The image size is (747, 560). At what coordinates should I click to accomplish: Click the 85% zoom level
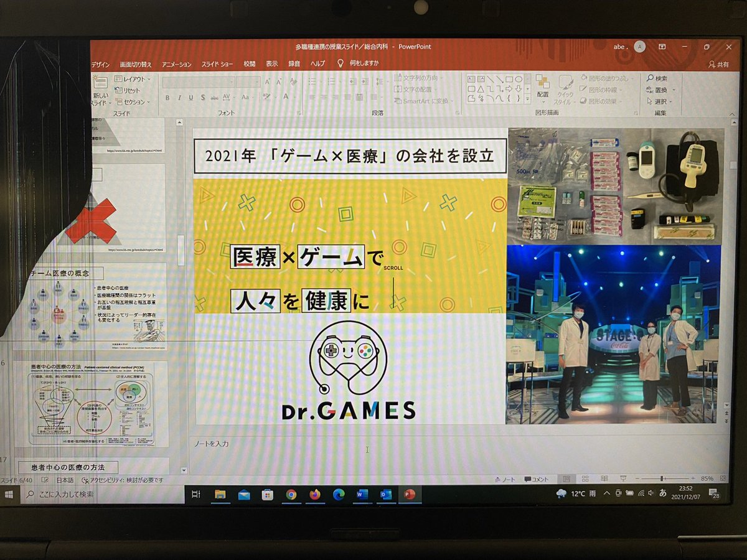[x=707, y=478]
